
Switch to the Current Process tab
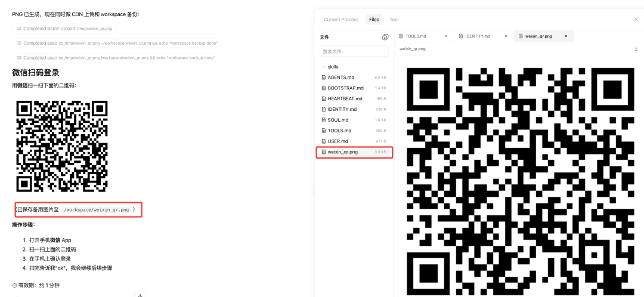(x=341, y=20)
